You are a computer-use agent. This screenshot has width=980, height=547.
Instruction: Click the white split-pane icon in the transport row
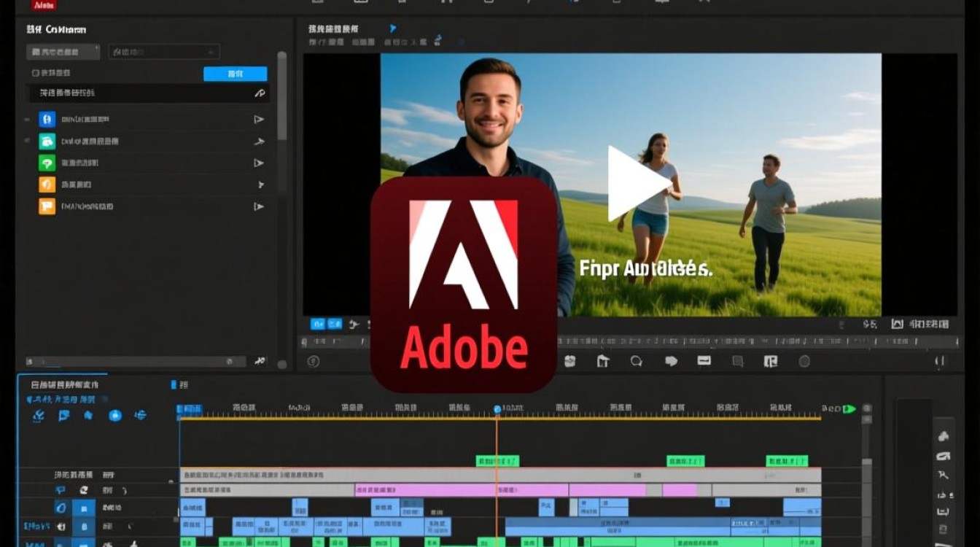click(x=771, y=361)
